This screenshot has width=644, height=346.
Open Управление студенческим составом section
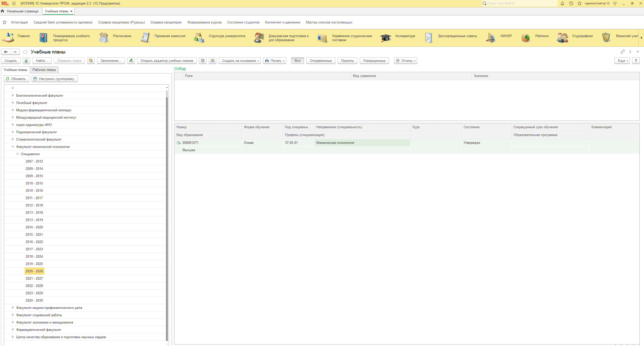[345, 38]
